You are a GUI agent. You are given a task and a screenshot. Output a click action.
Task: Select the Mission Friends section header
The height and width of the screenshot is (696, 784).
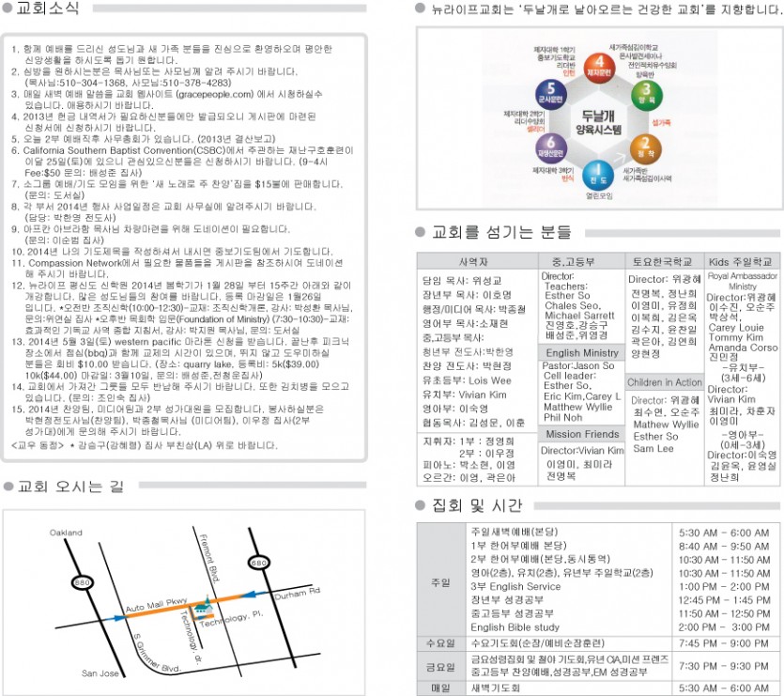click(581, 434)
